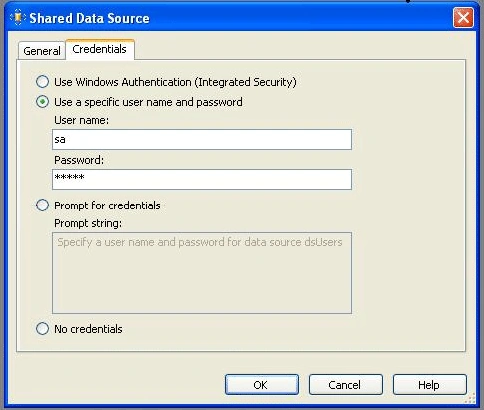Viewport: 484px width, 410px height.
Task: Enable Prompt for credentials option
Action: point(42,205)
